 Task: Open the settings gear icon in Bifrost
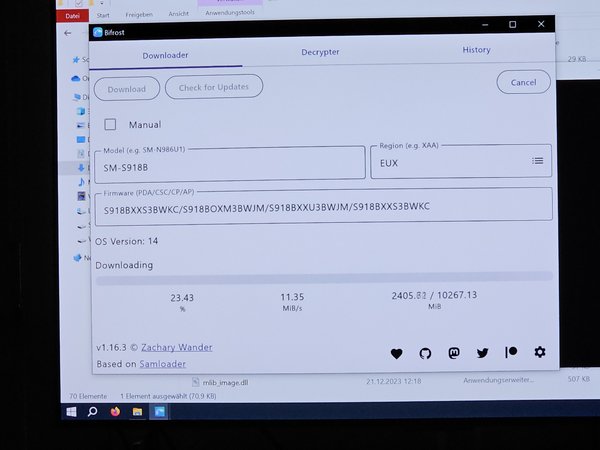pos(540,352)
